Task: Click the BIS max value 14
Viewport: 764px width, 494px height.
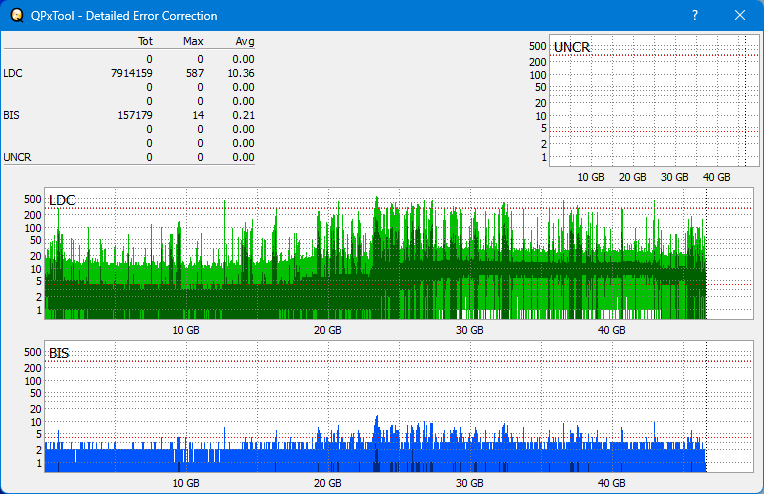Action: point(198,115)
